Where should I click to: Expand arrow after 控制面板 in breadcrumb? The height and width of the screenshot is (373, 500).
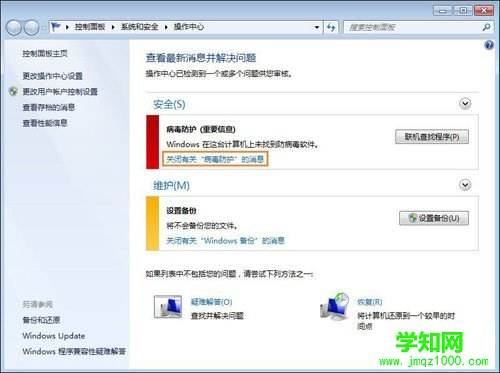pyautogui.click(x=113, y=27)
